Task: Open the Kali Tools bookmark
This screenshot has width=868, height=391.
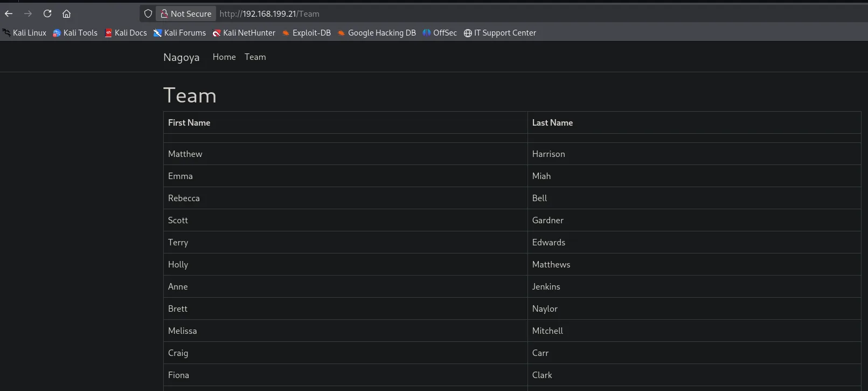Action: 75,33
